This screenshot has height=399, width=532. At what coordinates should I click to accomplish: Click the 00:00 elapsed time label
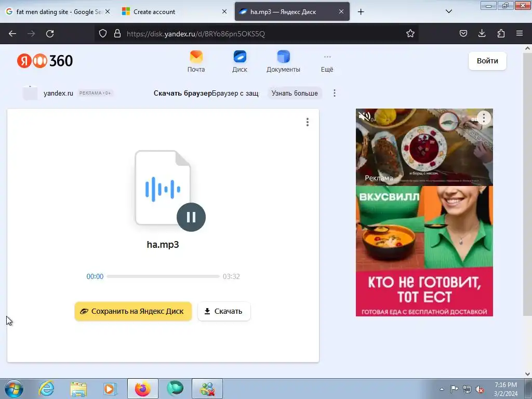click(95, 276)
